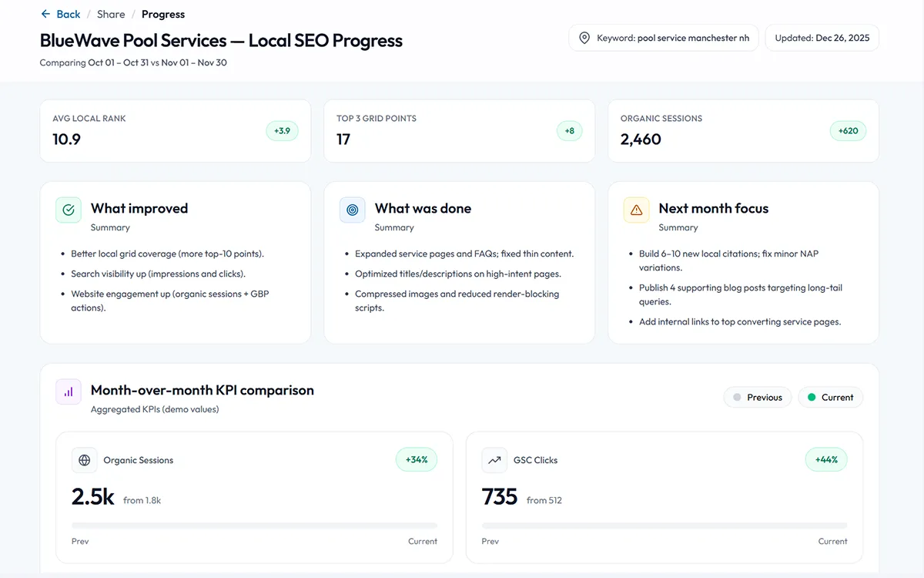Screen dimensions: 924x578
Task: Click the warning triangle on Next month focus
Action: (x=636, y=210)
